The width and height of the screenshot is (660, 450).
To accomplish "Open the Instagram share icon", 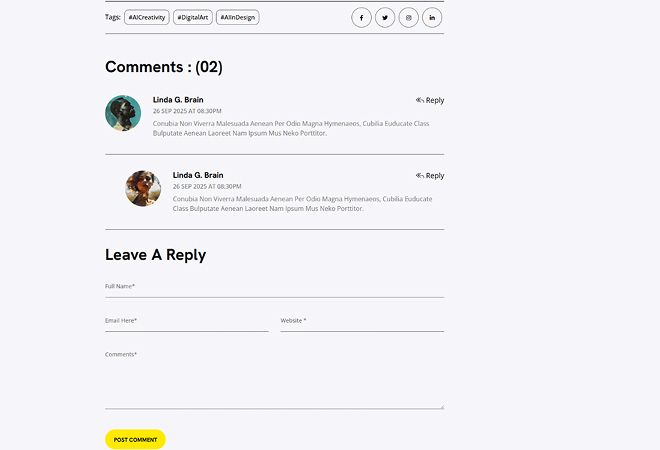I will pyautogui.click(x=408, y=18).
